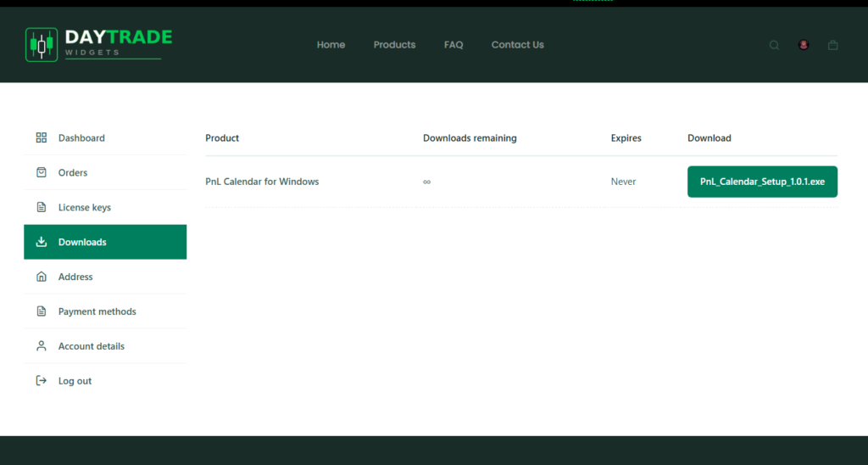Download PnL_Calendar_Setup_1.0.1.exe

click(762, 182)
